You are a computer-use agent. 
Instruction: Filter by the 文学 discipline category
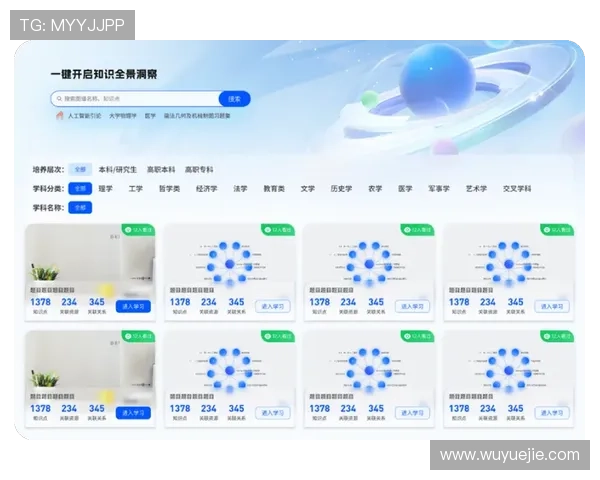click(x=308, y=188)
